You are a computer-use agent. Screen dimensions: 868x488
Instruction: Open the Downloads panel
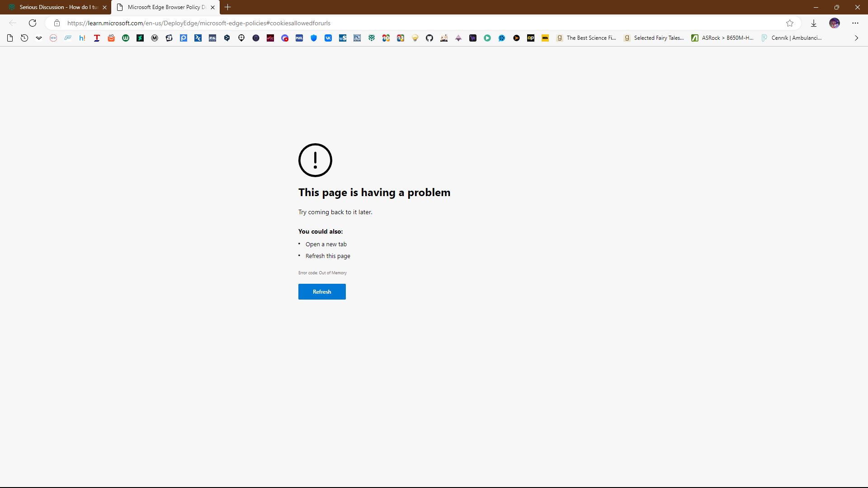(x=814, y=23)
